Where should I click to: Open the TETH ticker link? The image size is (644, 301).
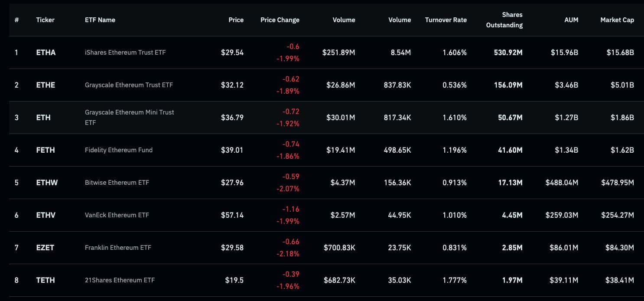click(46, 280)
